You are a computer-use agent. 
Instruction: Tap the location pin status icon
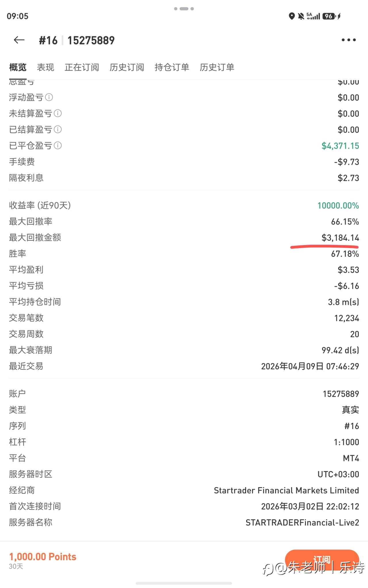[x=292, y=16]
